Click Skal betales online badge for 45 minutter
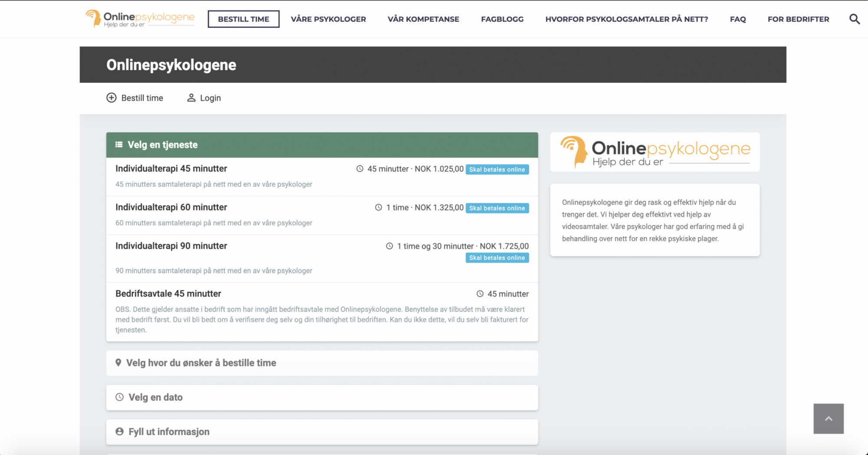 (x=497, y=169)
